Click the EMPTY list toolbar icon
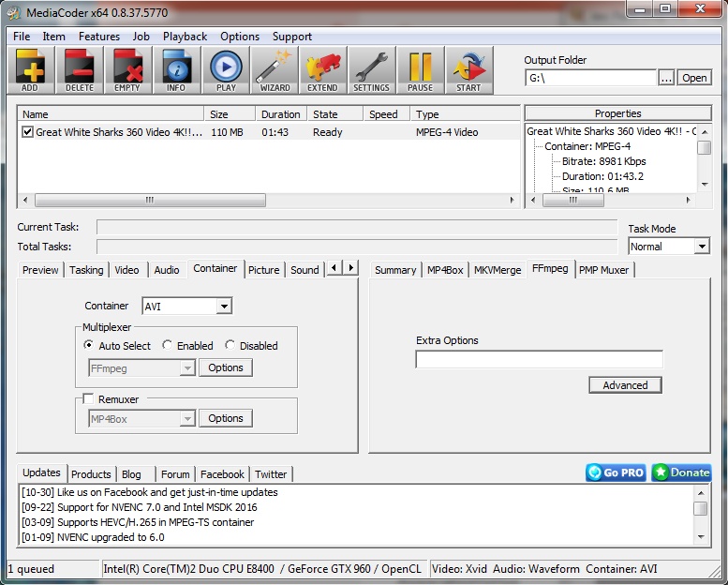 pyautogui.click(x=127, y=70)
